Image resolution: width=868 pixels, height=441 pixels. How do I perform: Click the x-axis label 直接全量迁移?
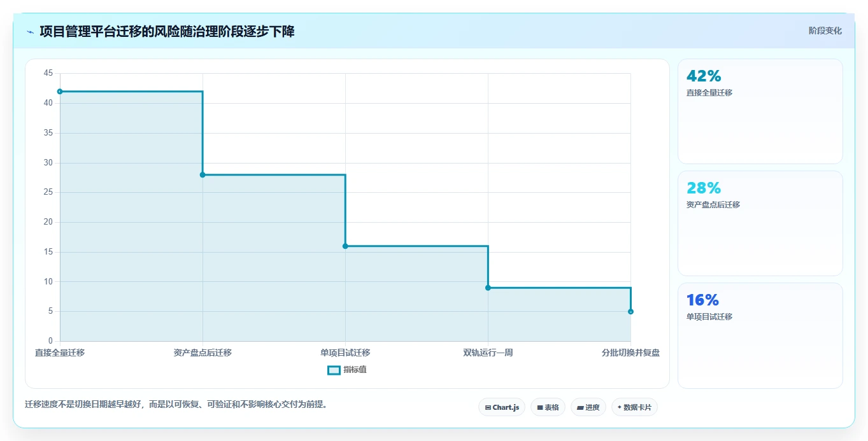pyautogui.click(x=60, y=353)
